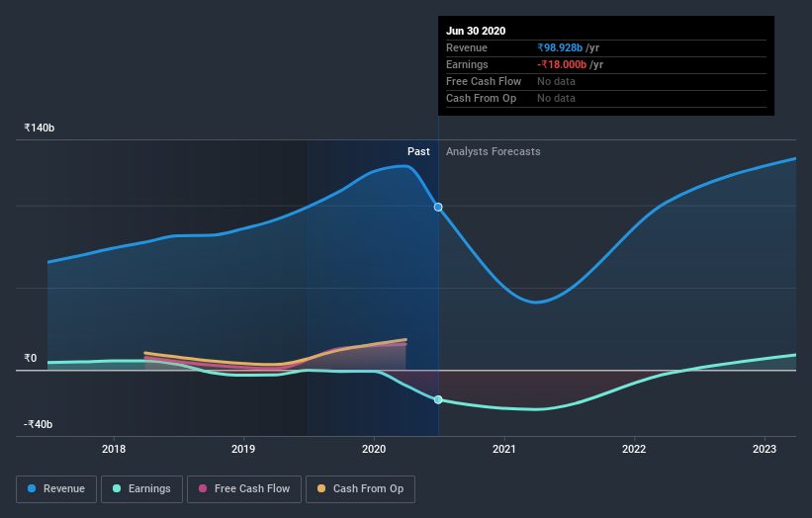Click the Revenue row label in tooltip

click(x=467, y=47)
